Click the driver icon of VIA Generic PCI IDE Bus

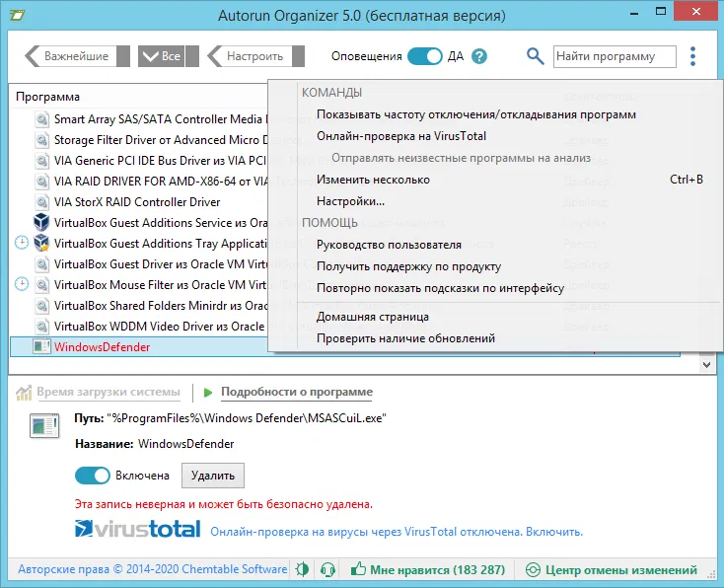point(42,160)
